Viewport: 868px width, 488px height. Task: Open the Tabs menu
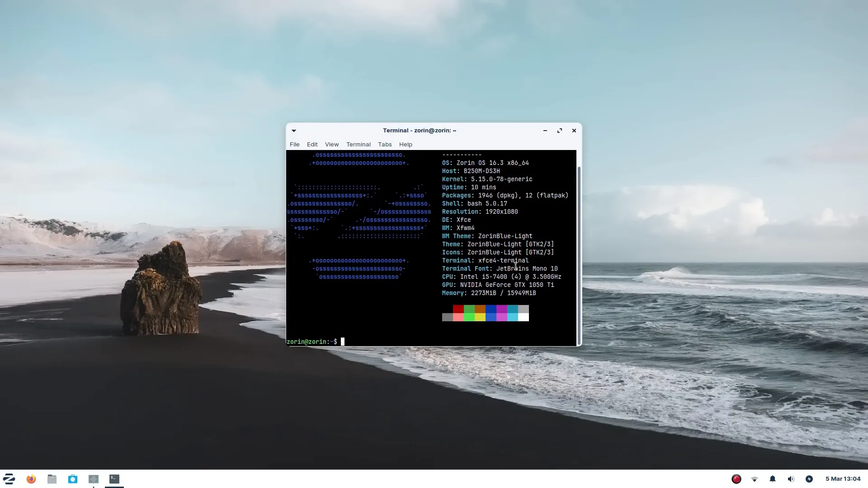click(x=385, y=145)
